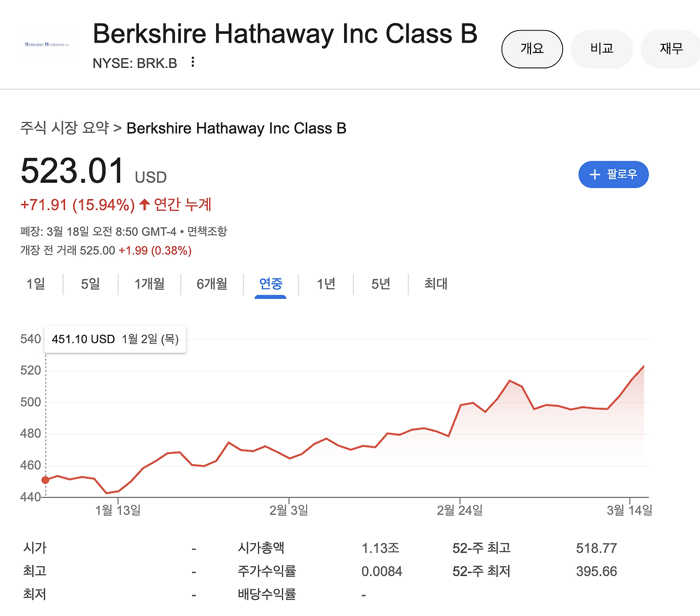
Task: Select the 1개월 time range
Action: [150, 284]
